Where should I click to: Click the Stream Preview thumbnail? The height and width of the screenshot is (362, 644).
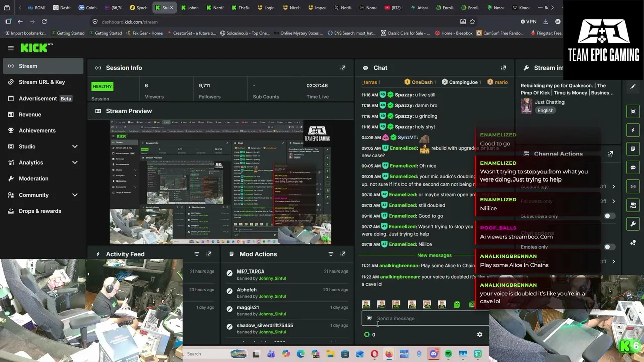[x=220, y=183]
